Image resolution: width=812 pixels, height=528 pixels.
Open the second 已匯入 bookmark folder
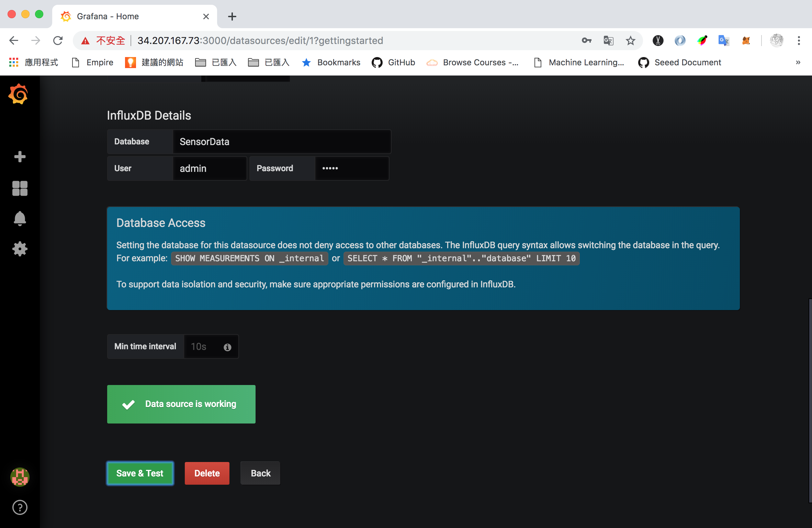269,62
